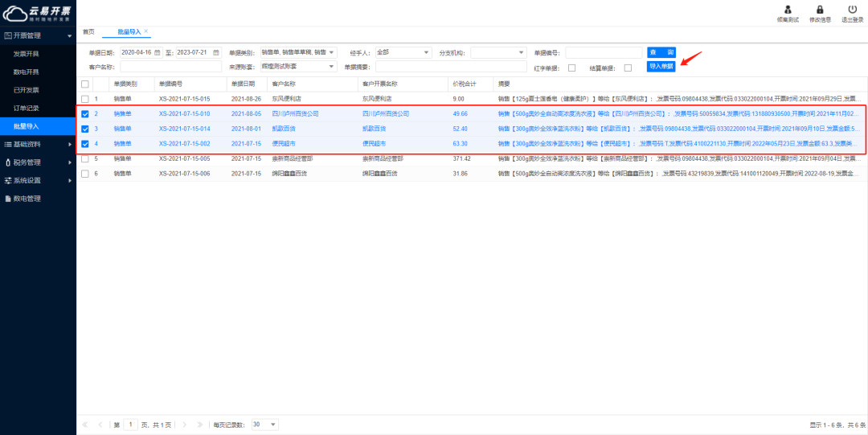The width and height of the screenshot is (868, 435).
Task: Open the 分支机构 dropdown
Action: pyautogui.click(x=499, y=52)
